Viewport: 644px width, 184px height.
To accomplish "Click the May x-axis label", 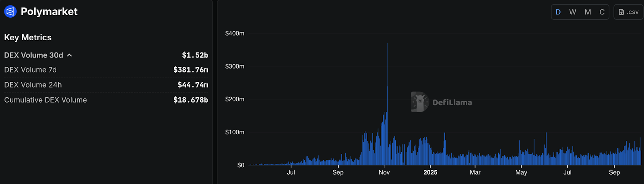I will pyautogui.click(x=521, y=172).
